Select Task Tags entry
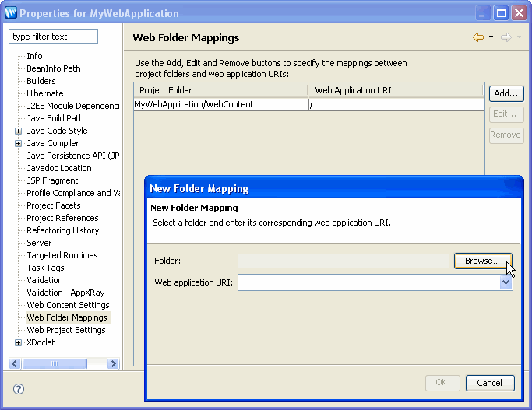 click(45, 268)
